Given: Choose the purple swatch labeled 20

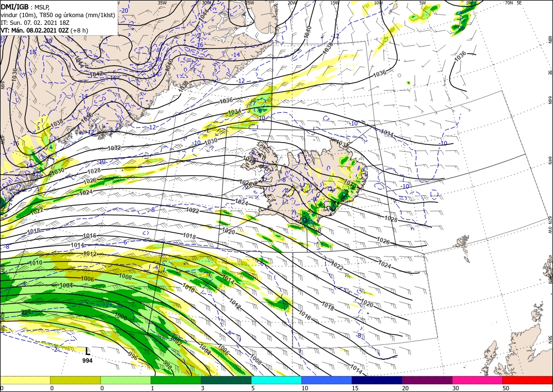Looking at the screenshot, I should tap(427, 380).
